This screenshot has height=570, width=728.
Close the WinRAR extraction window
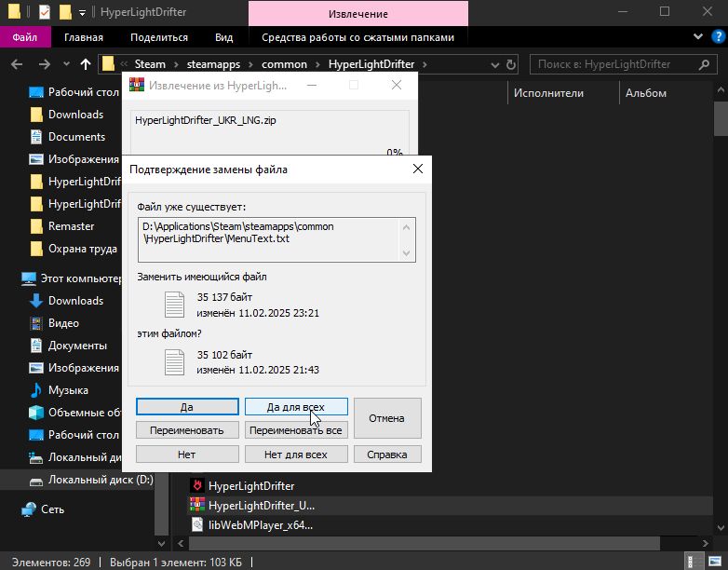tap(397, 85)
